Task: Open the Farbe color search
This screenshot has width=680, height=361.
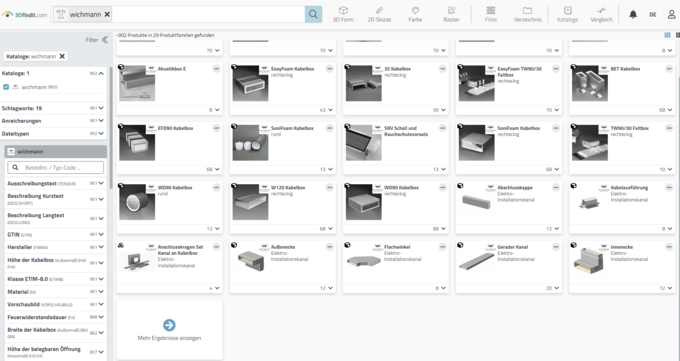Action: [x=415, y=14]
